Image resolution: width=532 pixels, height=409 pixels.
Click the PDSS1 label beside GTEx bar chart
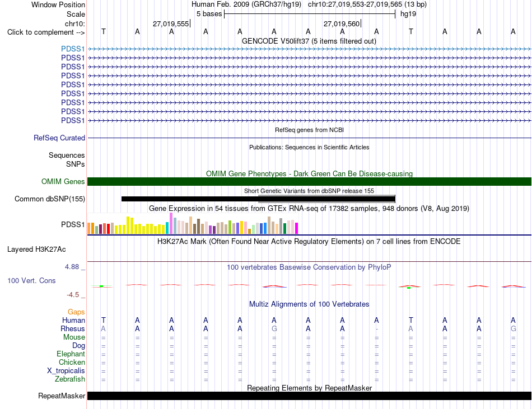73,224
